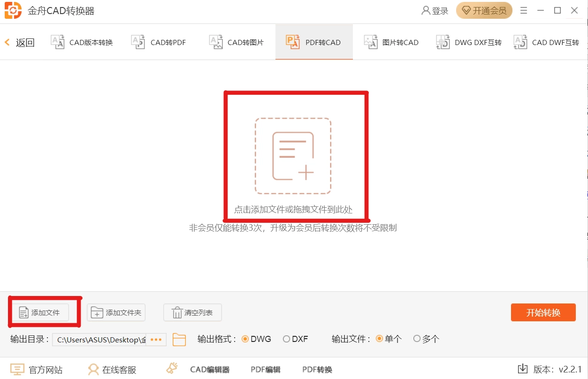This screenshot has width=588, height=379.
Task: Open the hamburger menu icon in title bar
Action: 524,10
